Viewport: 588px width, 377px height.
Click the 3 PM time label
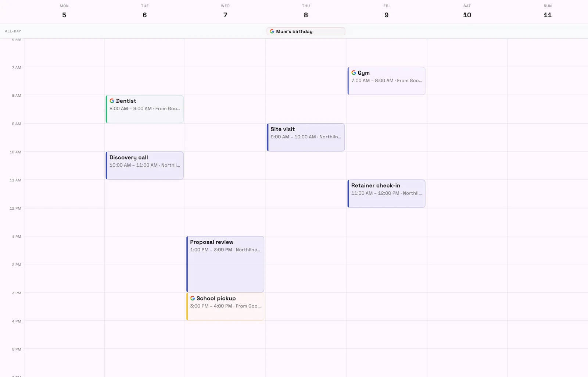pyautogui.click(x=17, y=293)
